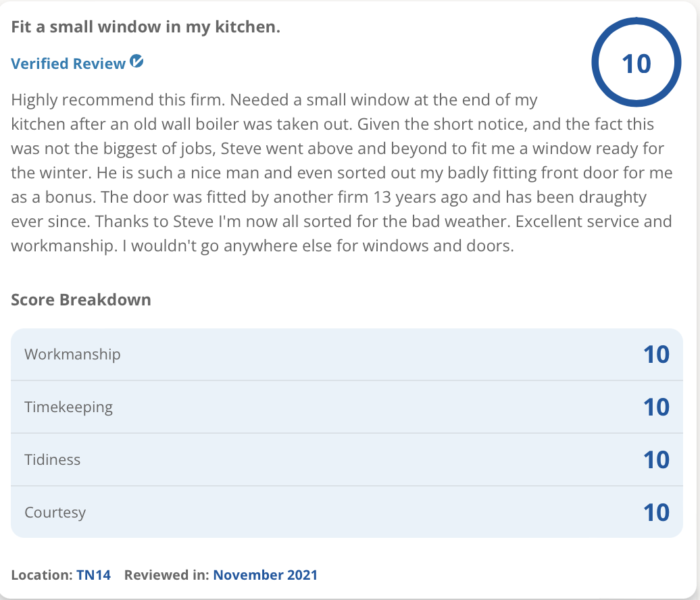Click the Timekeeping score row
Image resolution: width=700 pixels, height=600 pixels.
click(347, 407)
